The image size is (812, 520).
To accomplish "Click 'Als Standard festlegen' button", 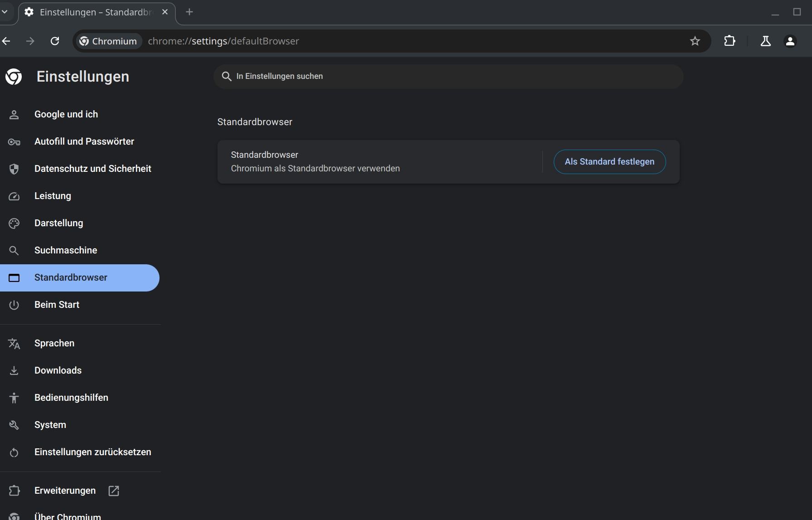I will 609,162.
